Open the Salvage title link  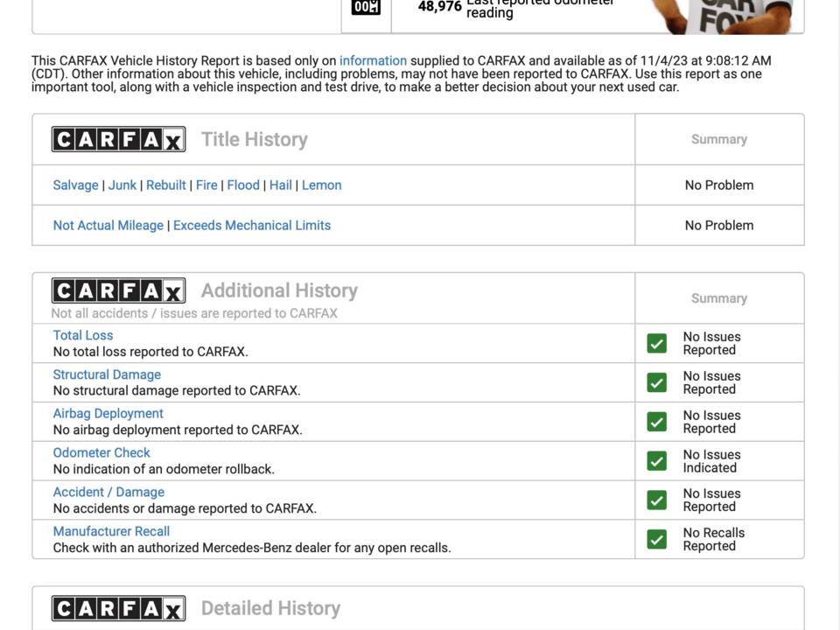[75, 185]
